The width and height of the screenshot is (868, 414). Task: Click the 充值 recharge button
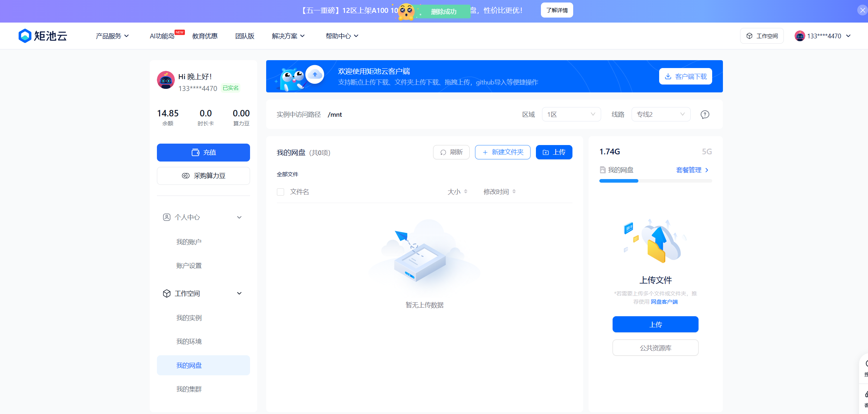pos(203,153)
